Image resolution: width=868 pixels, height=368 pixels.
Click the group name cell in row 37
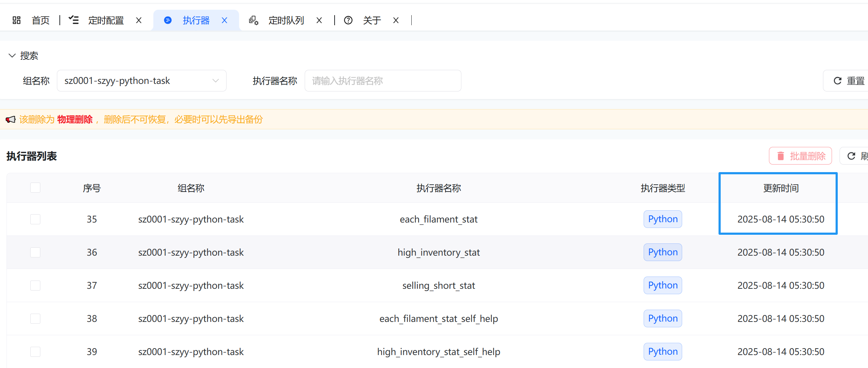[191, 286]
